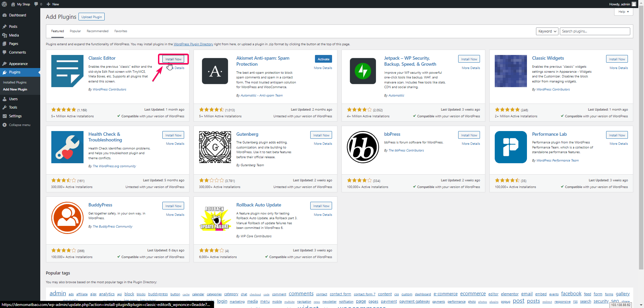The height and width of the screenshot is (308, 644).
Task: Switch to the Recommended tab
Action: click(x=98, y=31)
